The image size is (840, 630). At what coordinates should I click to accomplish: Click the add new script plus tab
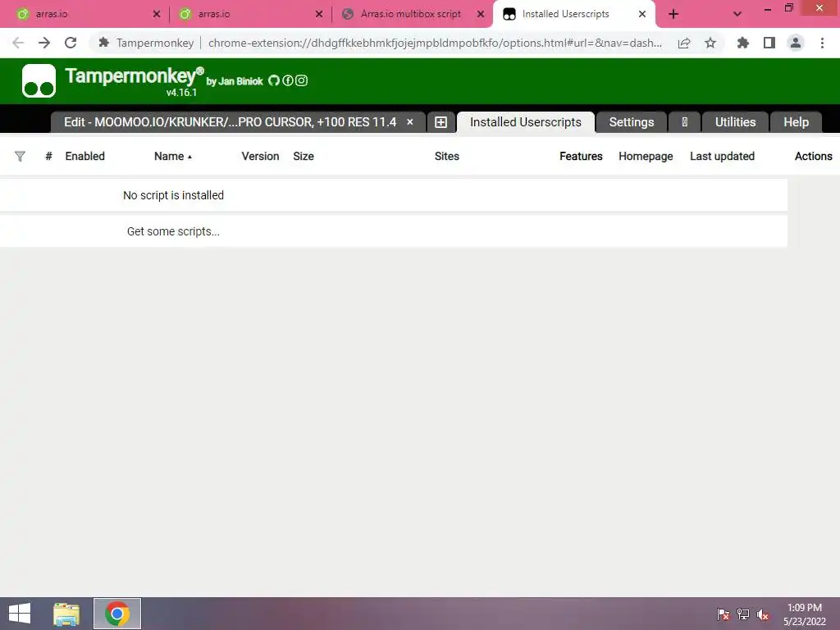tap(441, 122)
